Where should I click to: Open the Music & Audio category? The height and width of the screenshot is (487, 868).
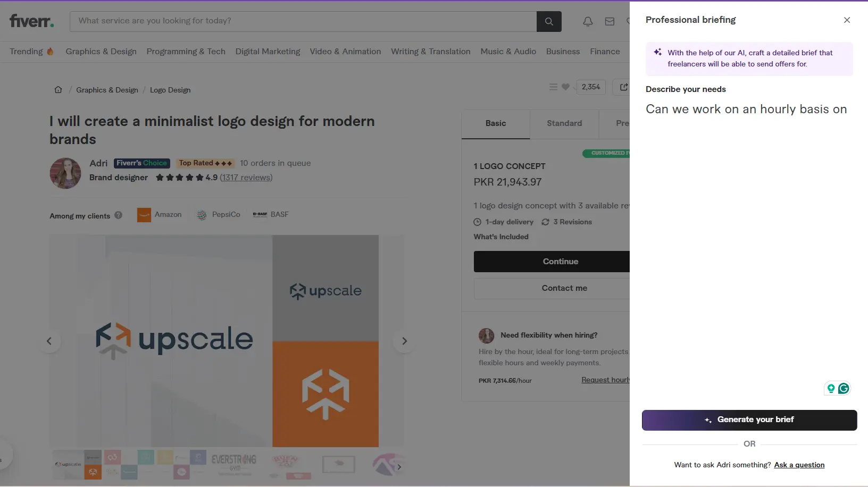point(508,52)
